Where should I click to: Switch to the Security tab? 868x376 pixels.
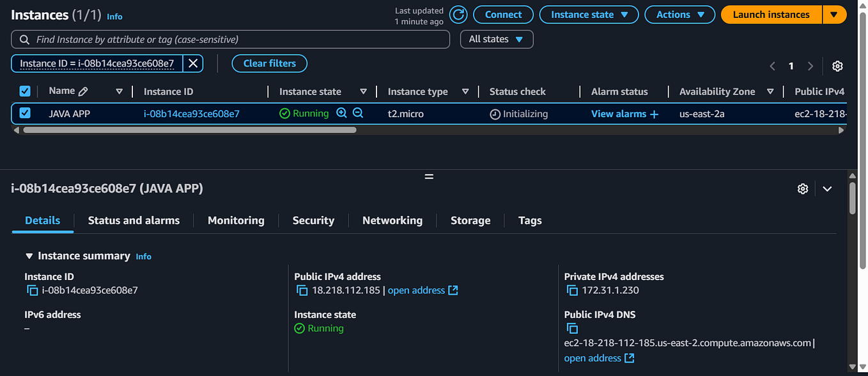313,220
